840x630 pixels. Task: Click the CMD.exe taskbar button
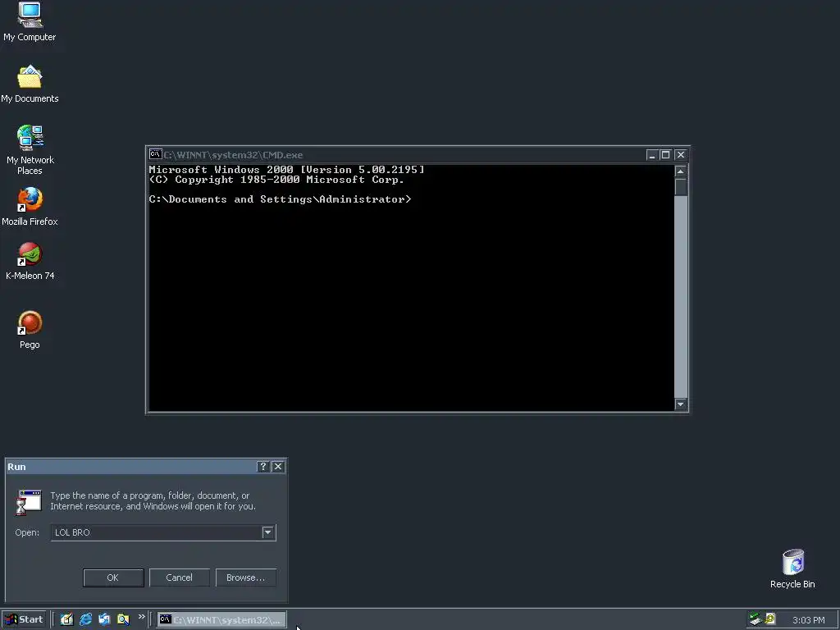point(221,620)
